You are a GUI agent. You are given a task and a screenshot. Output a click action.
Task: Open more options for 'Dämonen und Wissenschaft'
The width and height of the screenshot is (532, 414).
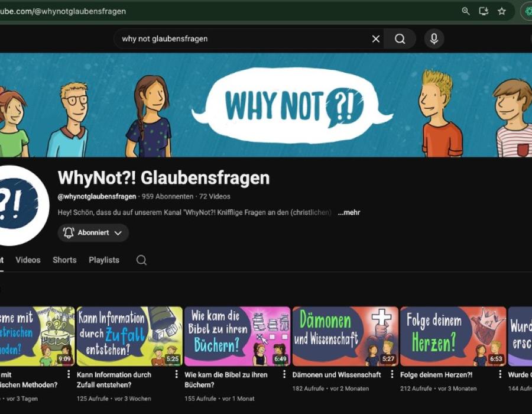(392, 374)
